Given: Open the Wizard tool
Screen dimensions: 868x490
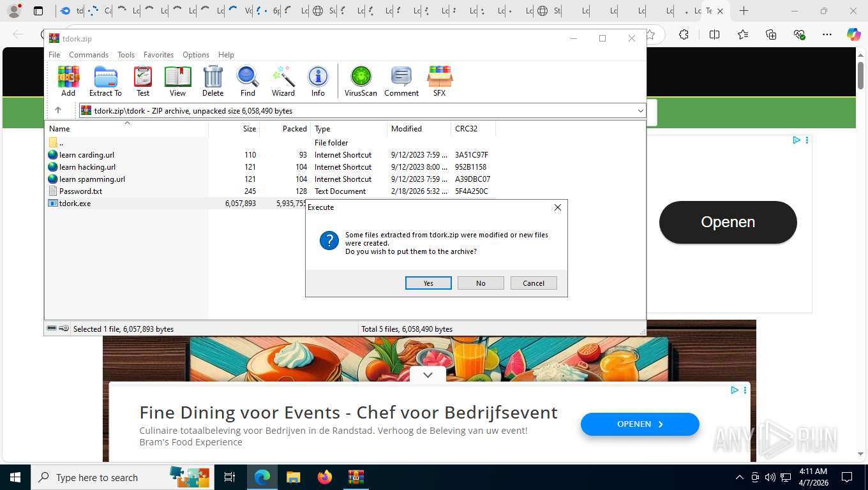Looking at the screenshot, I should pyautogui.click(x=283, y=81).
